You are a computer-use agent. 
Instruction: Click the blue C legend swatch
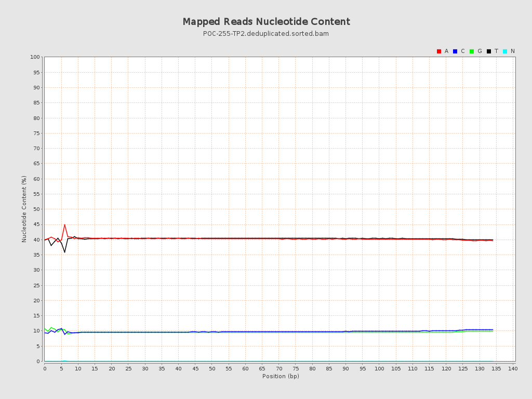(x=455, y=51)
